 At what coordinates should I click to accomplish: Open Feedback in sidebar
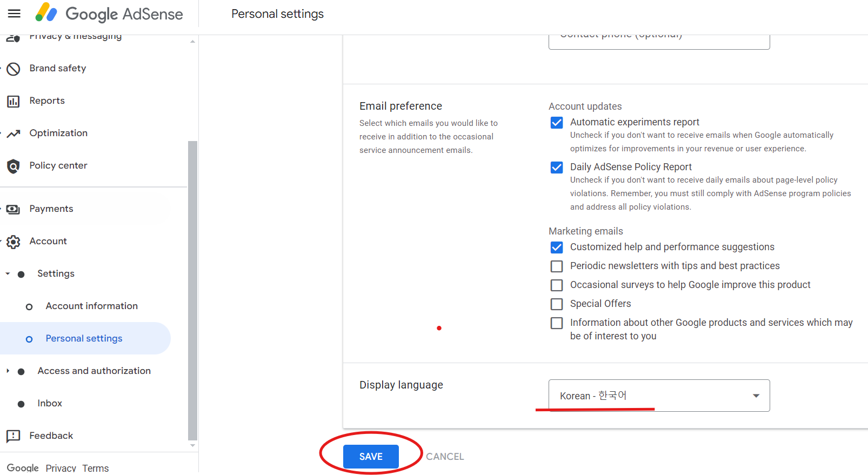coord(51,436)
